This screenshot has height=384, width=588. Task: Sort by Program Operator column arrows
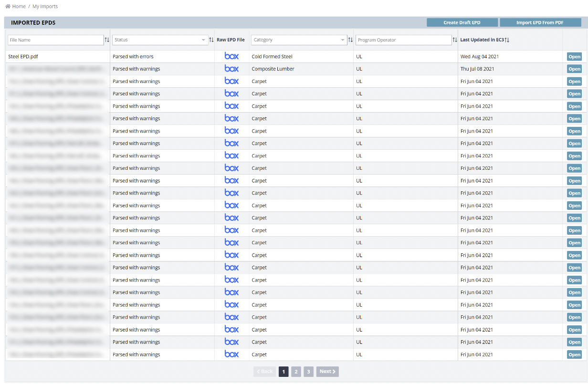[455, 40]
